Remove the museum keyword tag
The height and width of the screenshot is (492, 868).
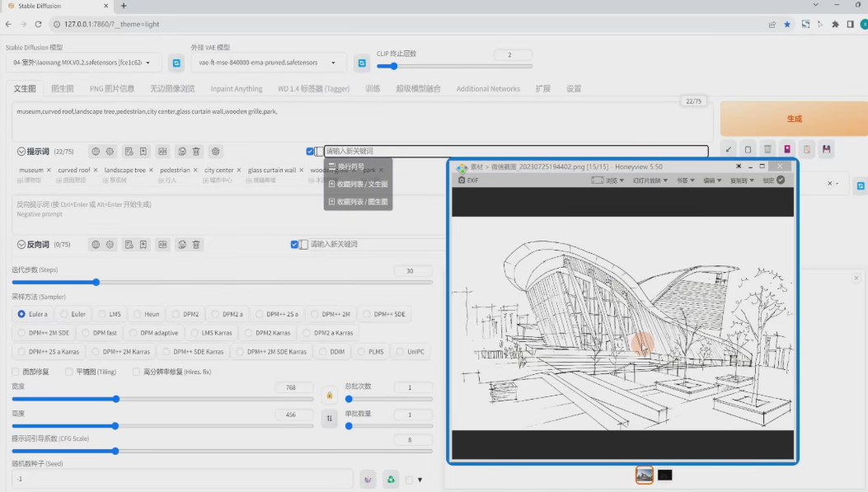(49, 170)
